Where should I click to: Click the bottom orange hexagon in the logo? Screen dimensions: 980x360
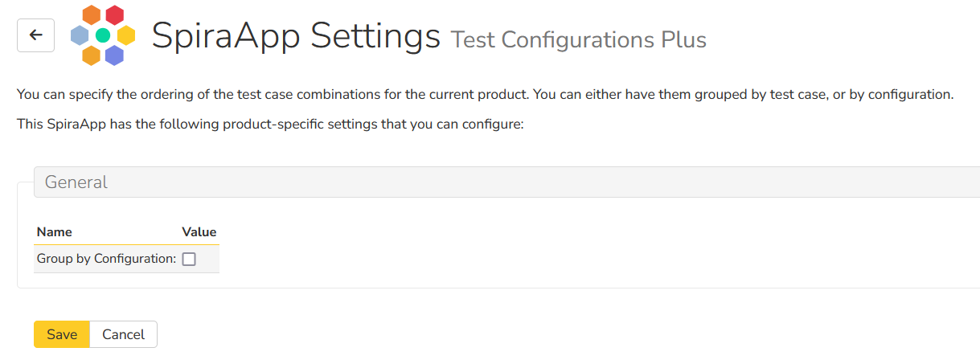[91, 55]
